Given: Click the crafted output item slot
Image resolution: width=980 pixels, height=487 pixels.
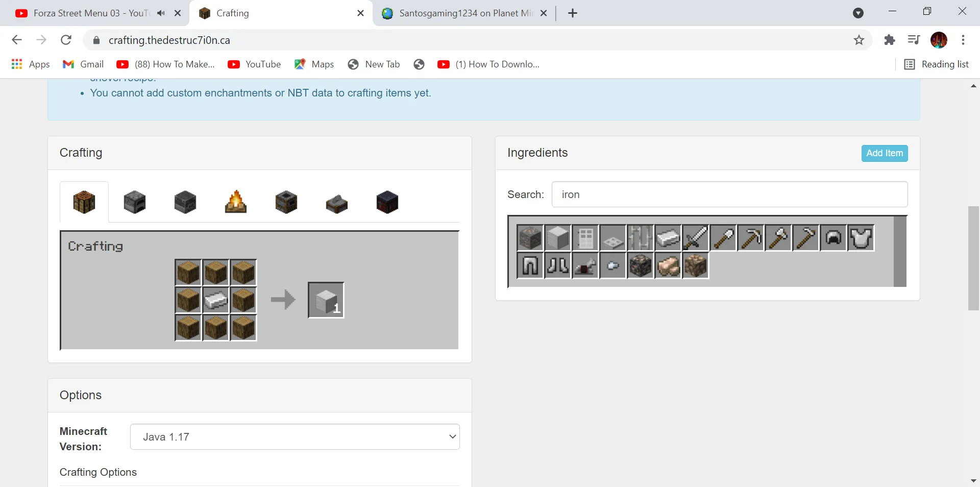Looking at the screenshot, I should click(x=325, y=301).
